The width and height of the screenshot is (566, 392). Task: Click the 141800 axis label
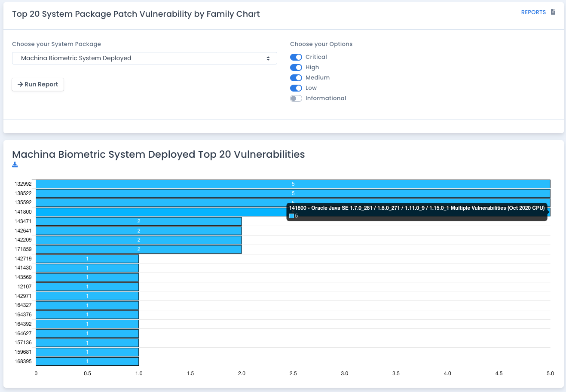coord(23,212)
